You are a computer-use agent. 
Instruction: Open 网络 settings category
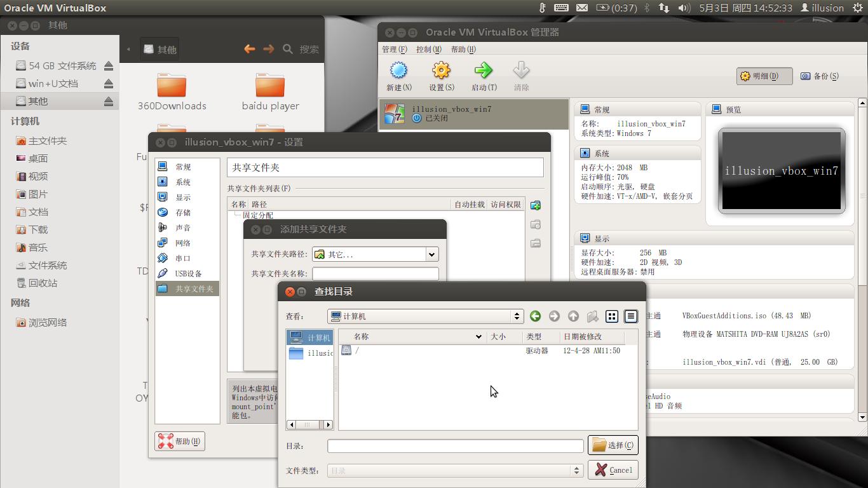point(187,243)
